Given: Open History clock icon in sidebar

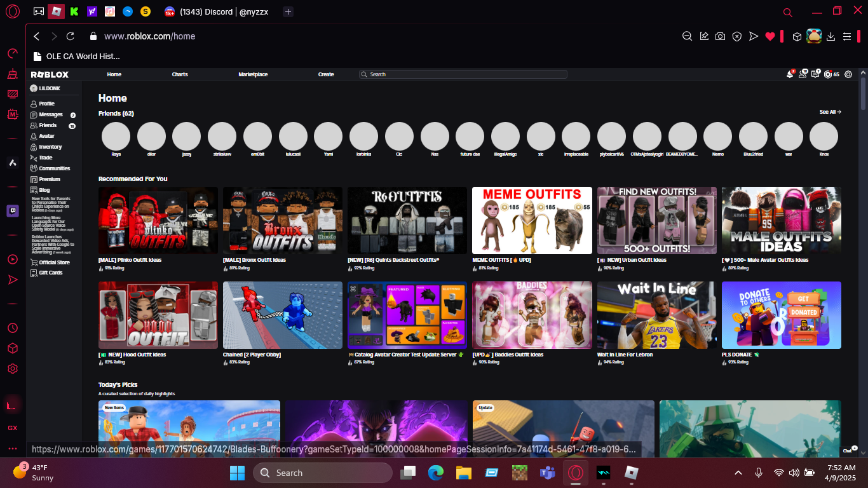Looking at the screenshot, I should pyautogui.click(x=13, y=328).
